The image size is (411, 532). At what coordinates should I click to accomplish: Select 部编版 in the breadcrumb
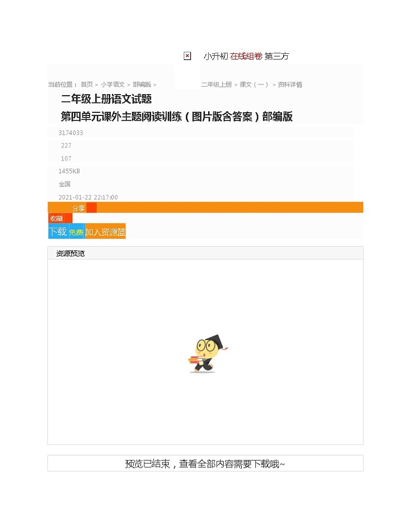142,84
